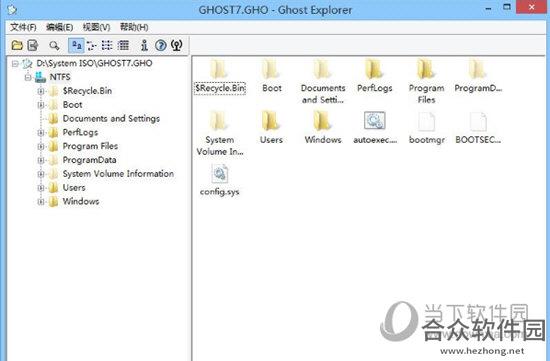Click the Save/export toolbar icon

33,45
